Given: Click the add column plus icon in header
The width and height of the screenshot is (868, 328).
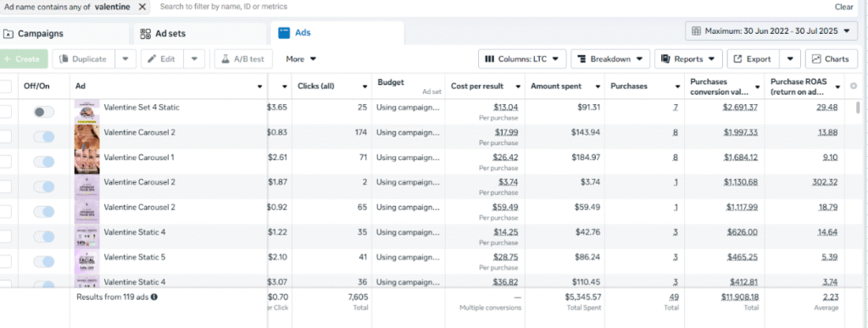Looking at the screenshot, I should [853, 86].
